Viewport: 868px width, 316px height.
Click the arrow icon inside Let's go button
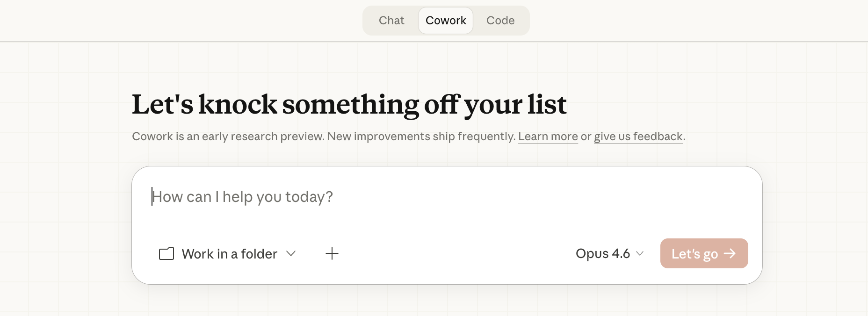coord(730,253)
